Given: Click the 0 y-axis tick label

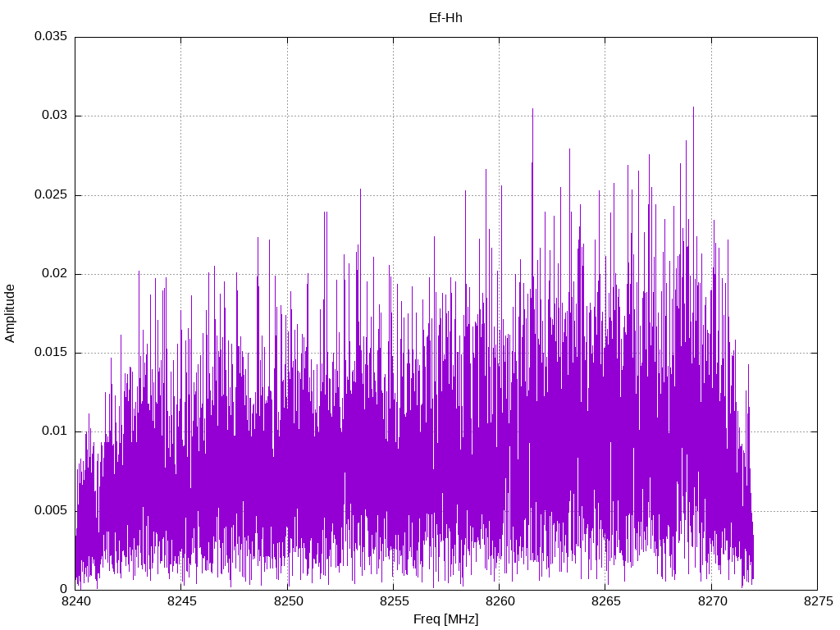Looking at the screenshot, I should (x=64, y=589).
